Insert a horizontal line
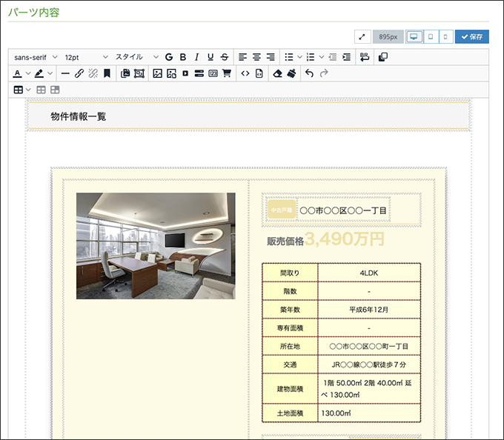Image resolution: width=504 pixels, height=440 pixels. (x=65, y=73)
